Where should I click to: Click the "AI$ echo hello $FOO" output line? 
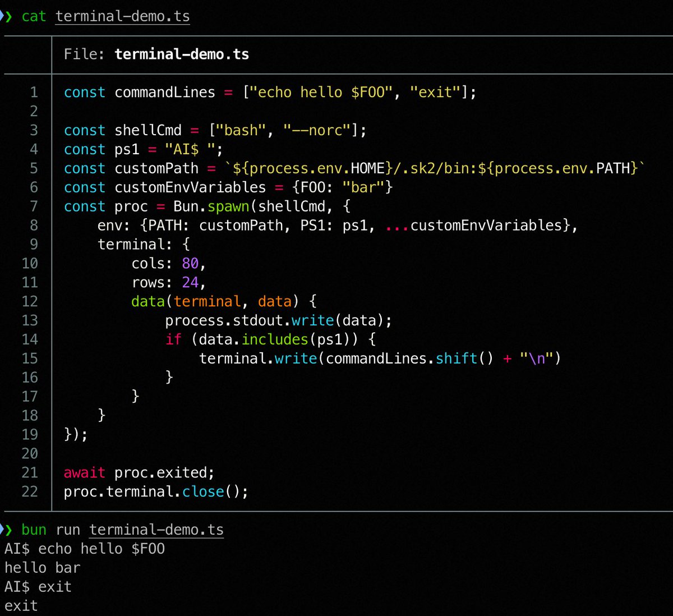pos(85,549)
